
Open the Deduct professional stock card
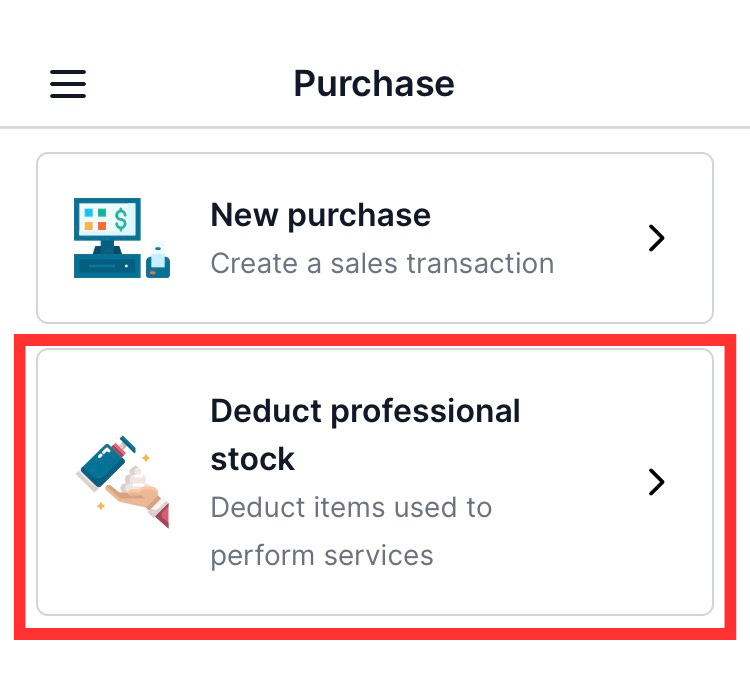coord(375,482)
